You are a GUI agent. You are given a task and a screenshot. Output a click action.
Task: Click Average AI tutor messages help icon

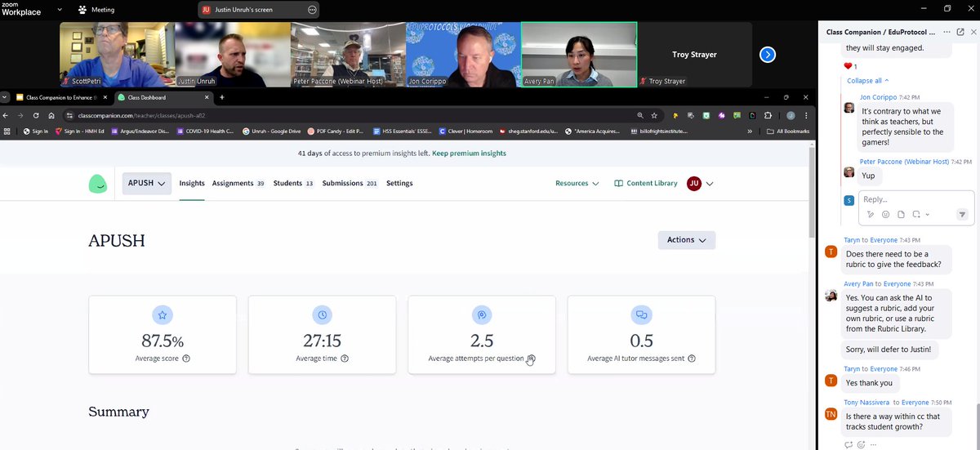point(692,359)
